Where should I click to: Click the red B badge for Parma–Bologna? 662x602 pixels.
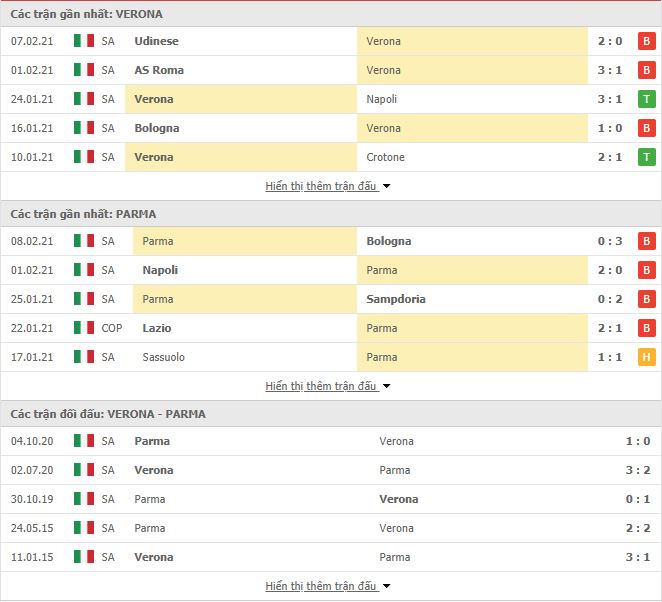click(646, 241)
